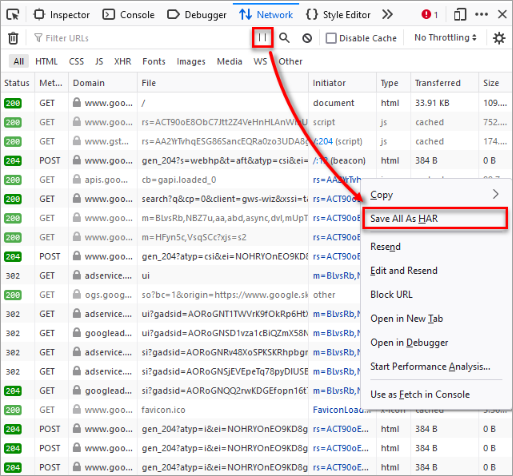Sort by Domain column header
The height and width of the screenshot is (476, 513).
coord(103,83)
